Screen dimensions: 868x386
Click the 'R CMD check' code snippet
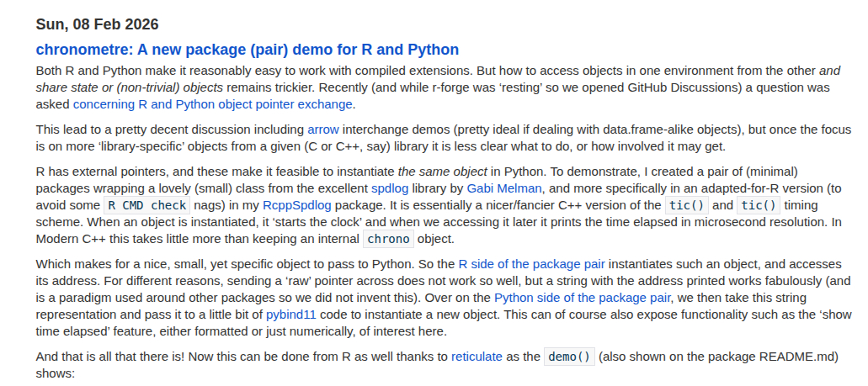(x=147, y=205)
